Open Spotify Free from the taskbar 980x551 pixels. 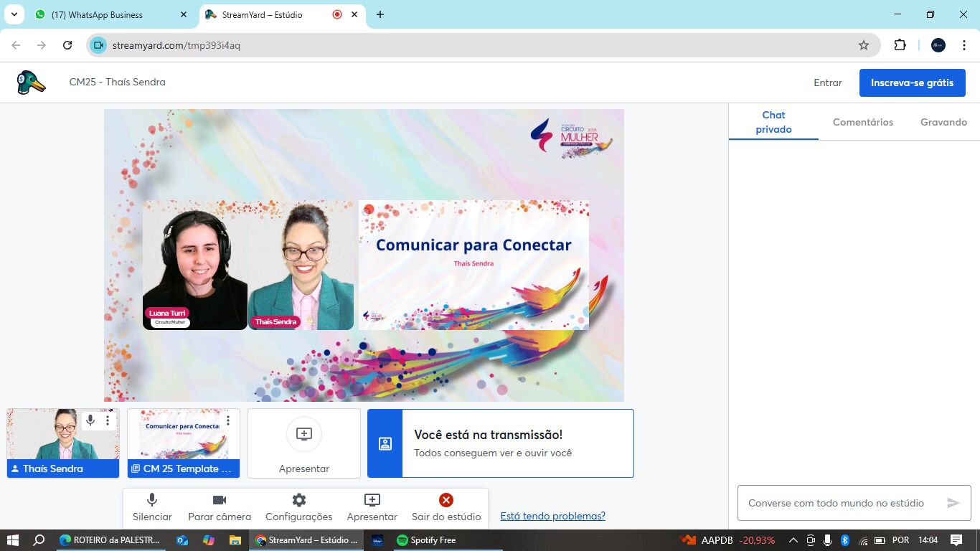426,540
